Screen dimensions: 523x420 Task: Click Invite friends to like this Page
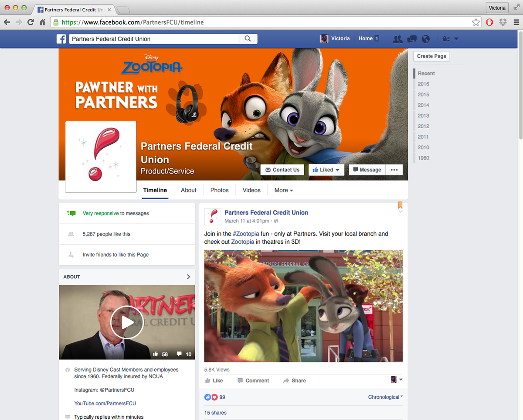coord(115,255)
